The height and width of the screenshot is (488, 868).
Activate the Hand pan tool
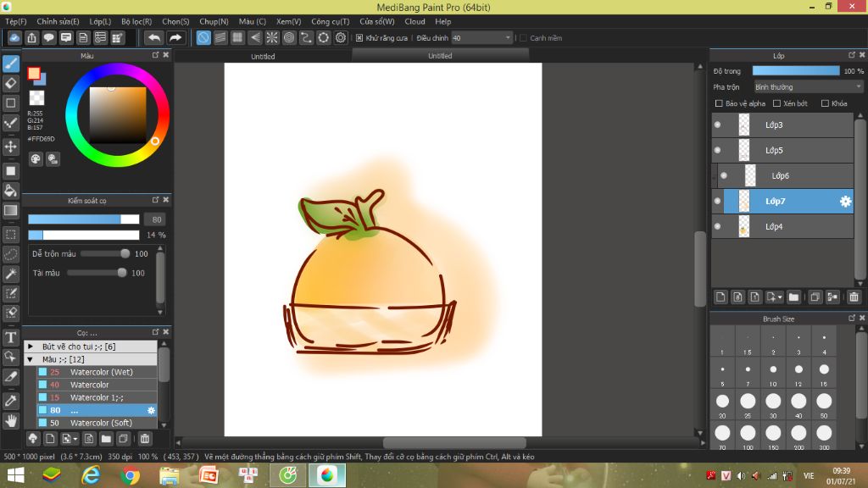[11, 419]
